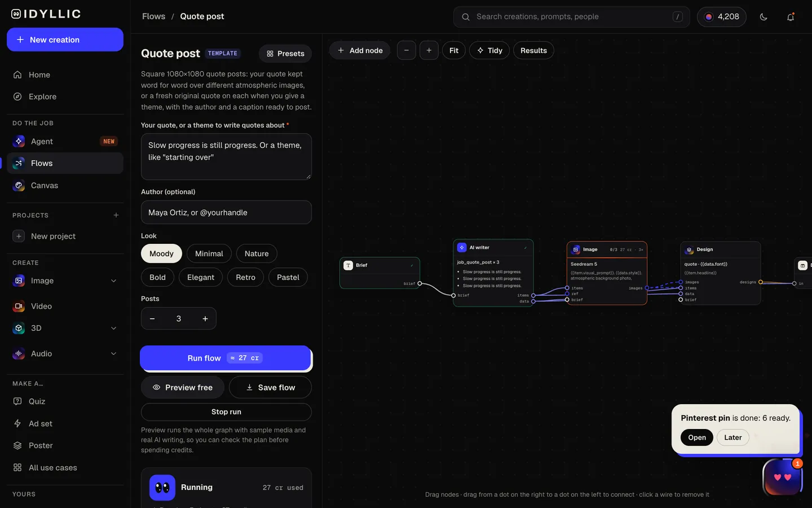The image size is (812, 508).
Task: Click the Save flow button
Action: 270,387
